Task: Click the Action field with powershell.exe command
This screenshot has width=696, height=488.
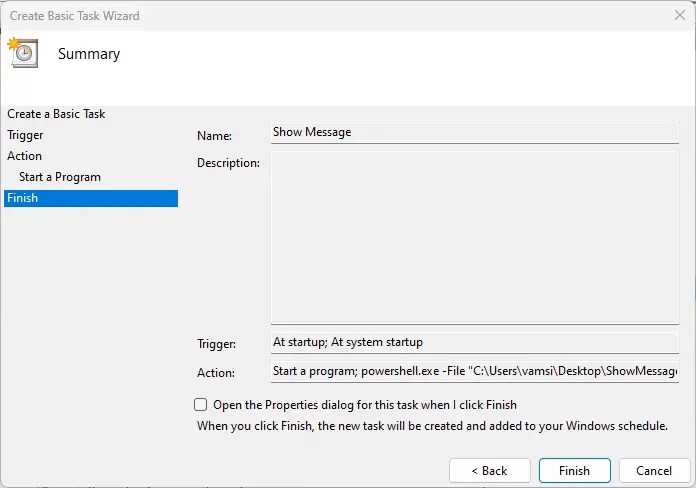Action: tap(474, 371)
